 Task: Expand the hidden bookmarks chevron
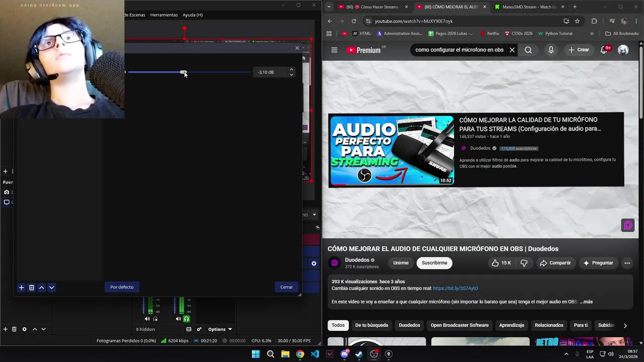592,34
